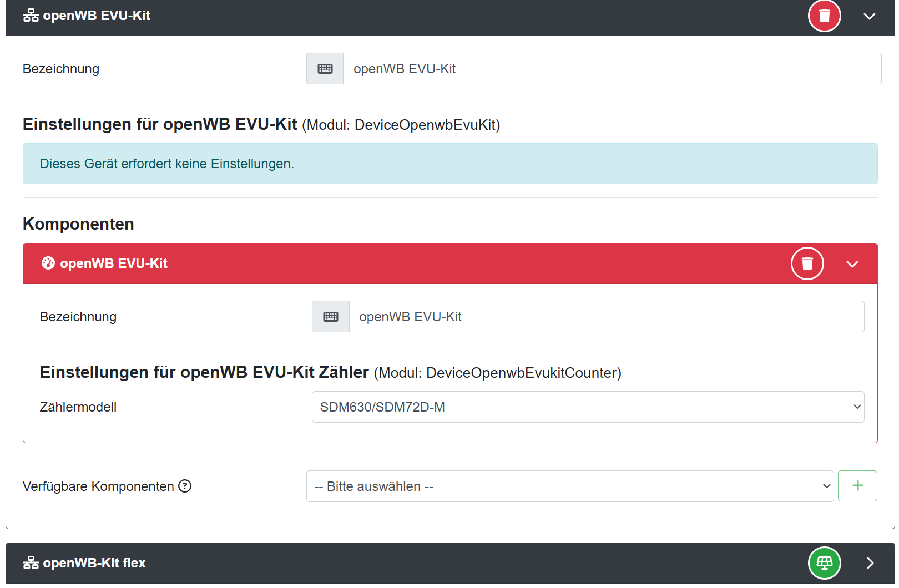899x588 pixels.
Task: Click the Komponenten heading
Action: (78, 224)
